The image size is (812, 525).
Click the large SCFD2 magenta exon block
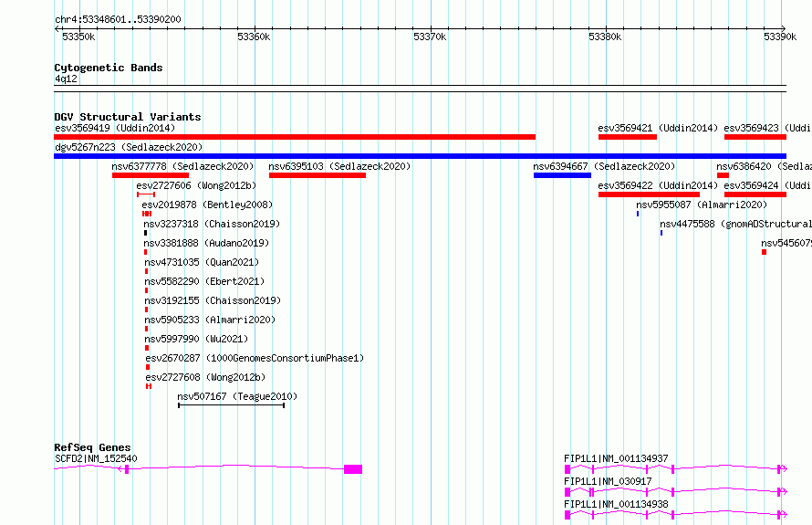pos(353,469)
